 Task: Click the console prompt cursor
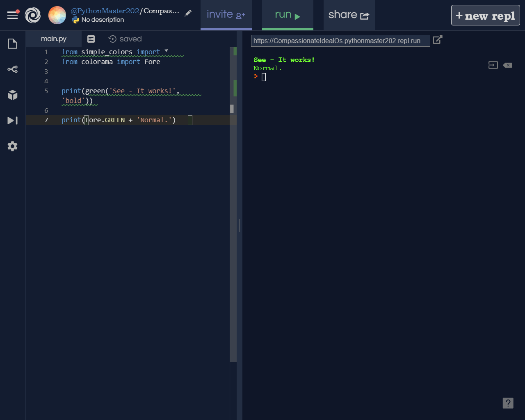264,77
